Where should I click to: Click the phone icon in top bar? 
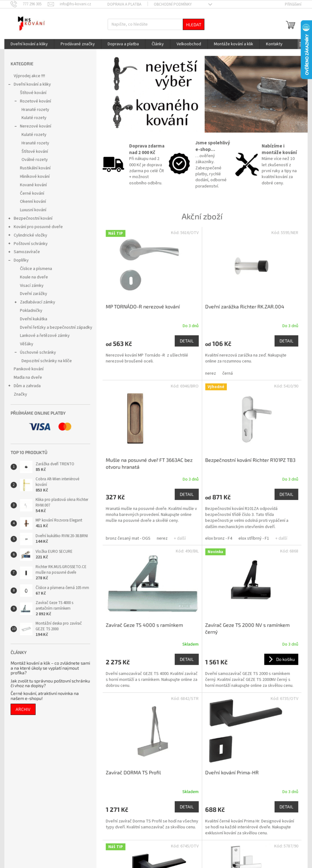(14, 4)
